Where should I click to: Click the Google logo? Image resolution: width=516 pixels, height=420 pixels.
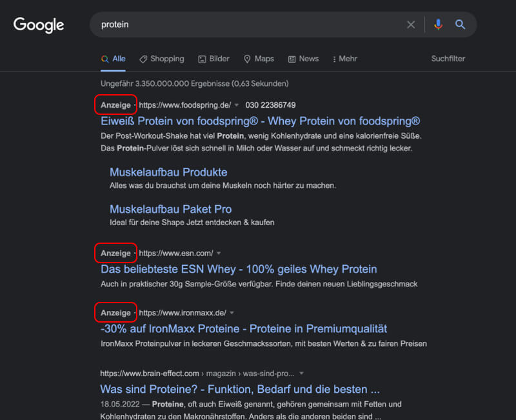[39, 25]
